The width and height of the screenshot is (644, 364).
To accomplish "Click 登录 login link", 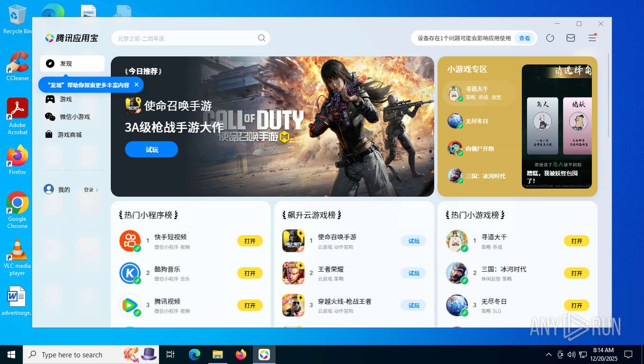I will pos(91,190).
